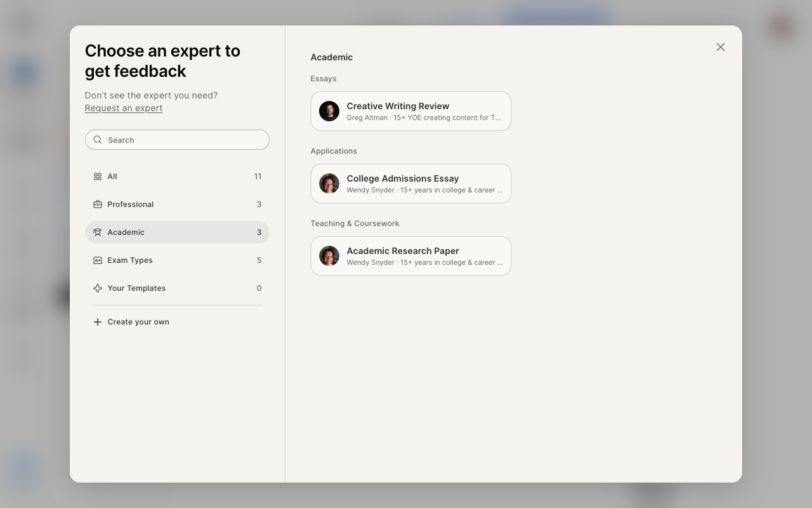Follow the Request an expert link
This screenshot has height=508, width=812.
(x=124, y=108)
